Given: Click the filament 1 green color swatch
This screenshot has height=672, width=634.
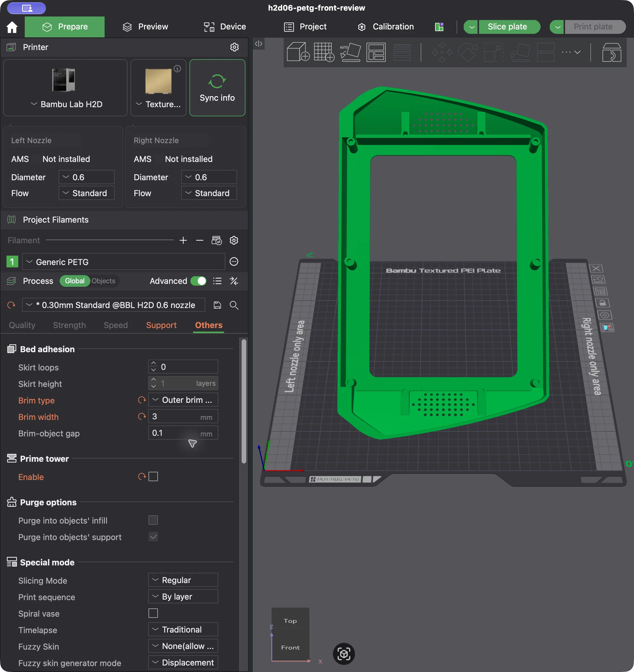Looking at the screenshot, I should pos(12,261).
